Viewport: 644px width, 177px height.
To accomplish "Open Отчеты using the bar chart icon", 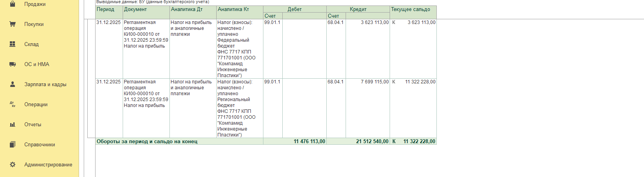I will tap(13, 124).
